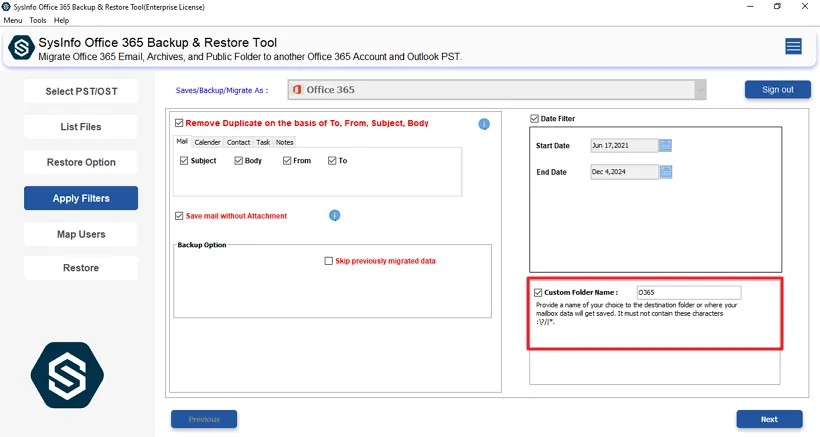This screenshot has width=820, height=437.
Task: Click the Office 365 icon in the dropdown
Action: [297, 90]
